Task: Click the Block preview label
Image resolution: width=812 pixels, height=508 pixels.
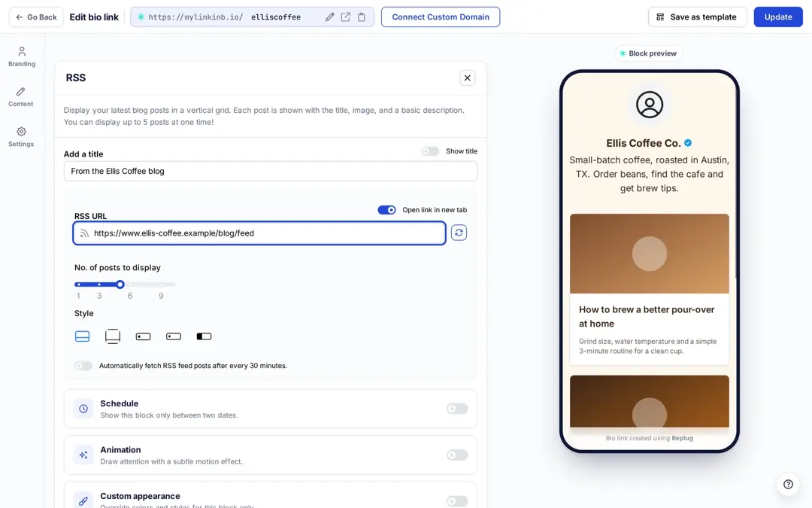Action: [x=649, y=53]
